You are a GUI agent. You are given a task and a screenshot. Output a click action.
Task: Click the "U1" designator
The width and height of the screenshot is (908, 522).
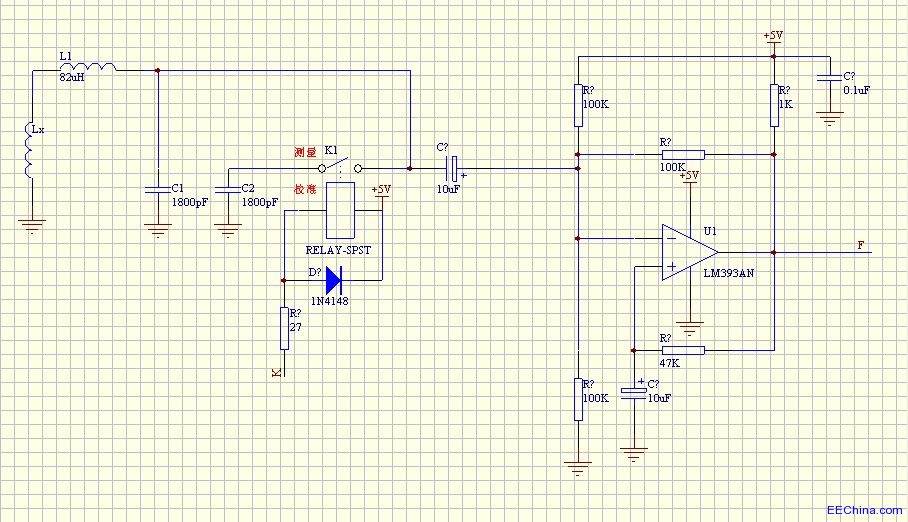[x=710, y=231]
